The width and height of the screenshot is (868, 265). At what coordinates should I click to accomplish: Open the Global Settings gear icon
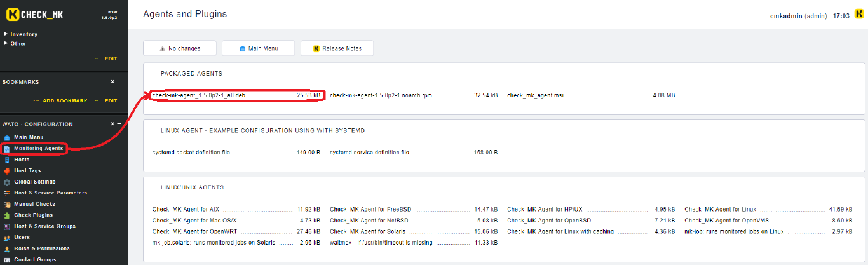(x=7, y=182)
